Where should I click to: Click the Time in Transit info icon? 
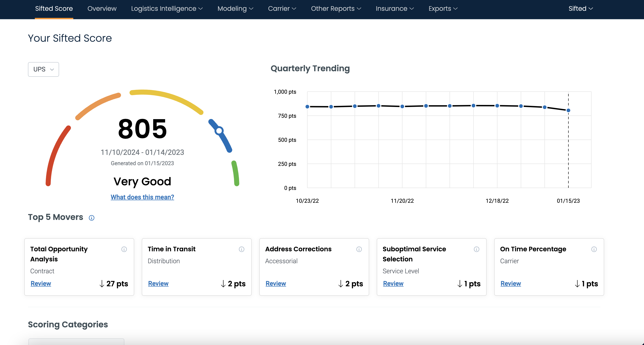point(241,249)
